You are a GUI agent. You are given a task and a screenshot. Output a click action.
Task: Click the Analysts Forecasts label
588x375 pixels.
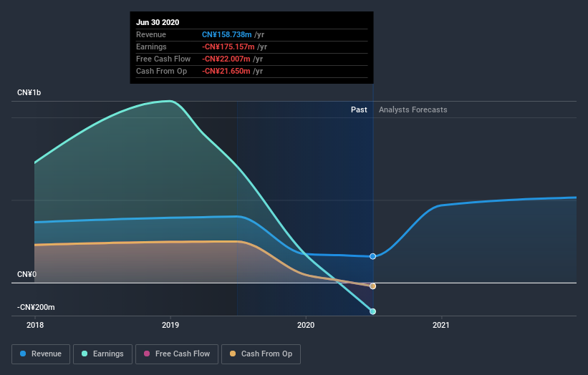pyautogui.click(x=413, y=109)
